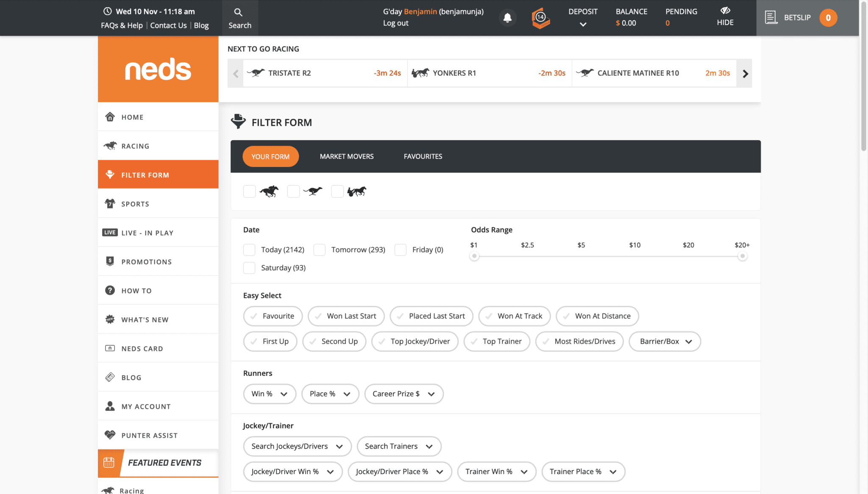Image resolution: width=868 pixels, height=494 pixels.
Task: Go to previous races with left arrow
Action: pos(235,74)
